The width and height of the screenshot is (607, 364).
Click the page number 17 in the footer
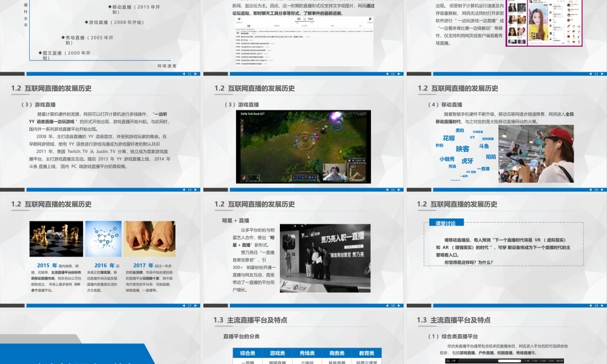coord(189,306)
